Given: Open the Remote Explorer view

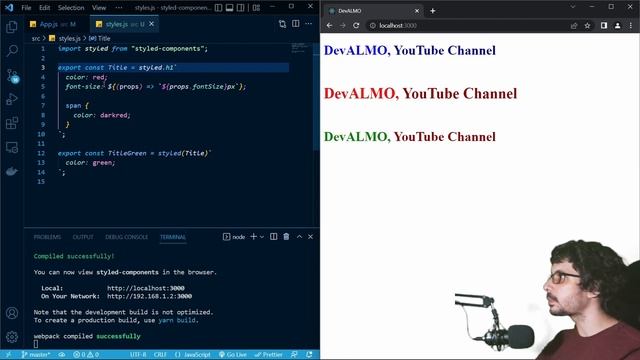Looking at the screenshot, I should 12,147.
